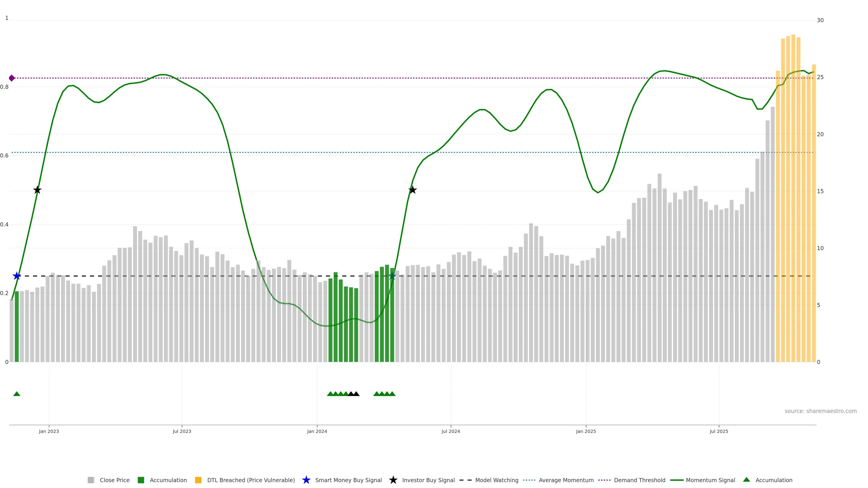Viewport: 868px width, 488px height.
Task: Toggle the Close Price legend entry
Action: point(114,480)
